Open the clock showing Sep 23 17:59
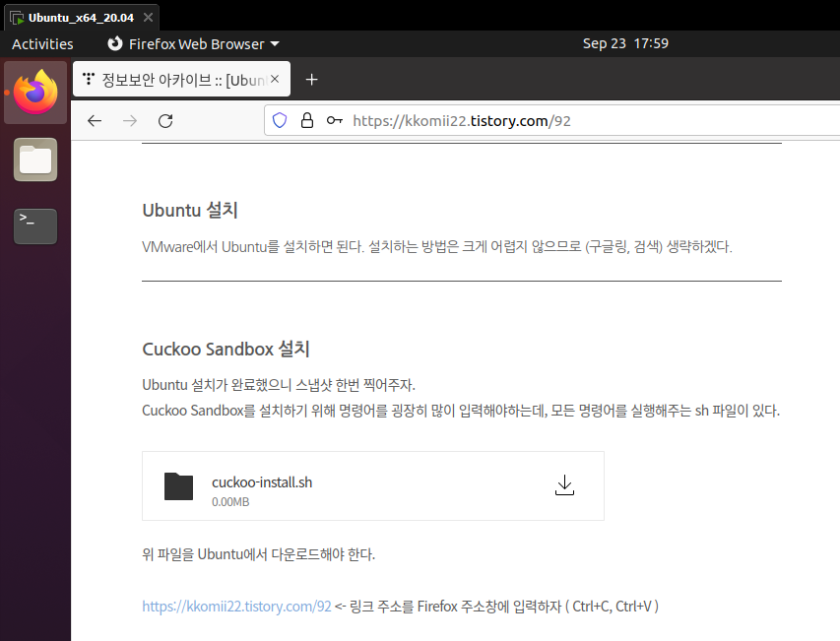Screen dimensions: 840x641 pos(625,43)
